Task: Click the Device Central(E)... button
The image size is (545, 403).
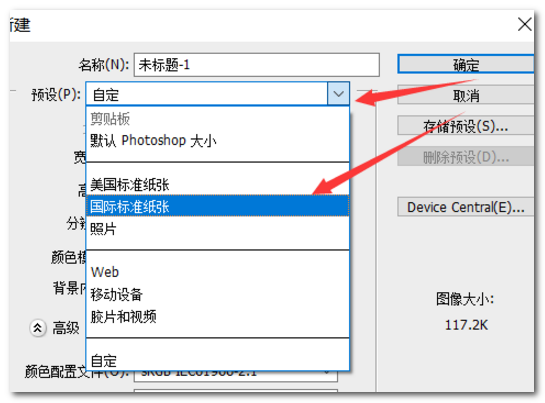Action: click(x=465, y=207)
